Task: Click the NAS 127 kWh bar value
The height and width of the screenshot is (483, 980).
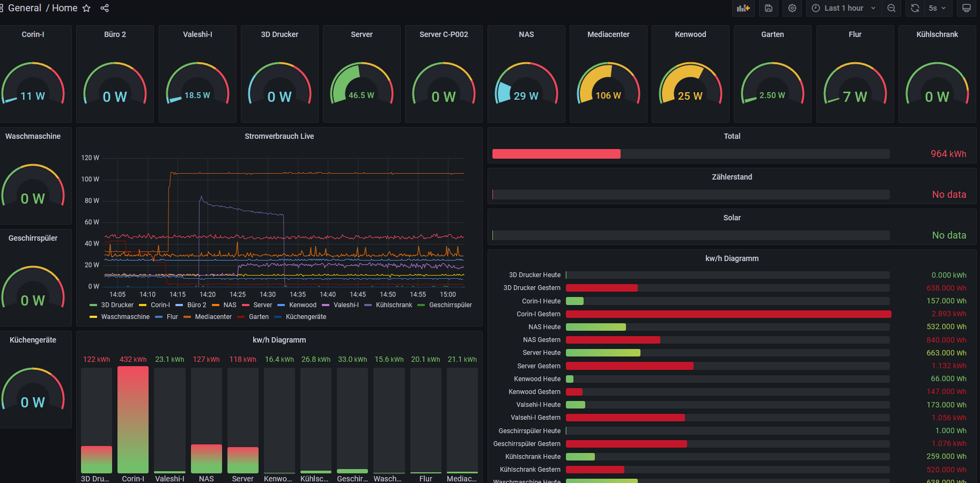Action: point(206,359)
